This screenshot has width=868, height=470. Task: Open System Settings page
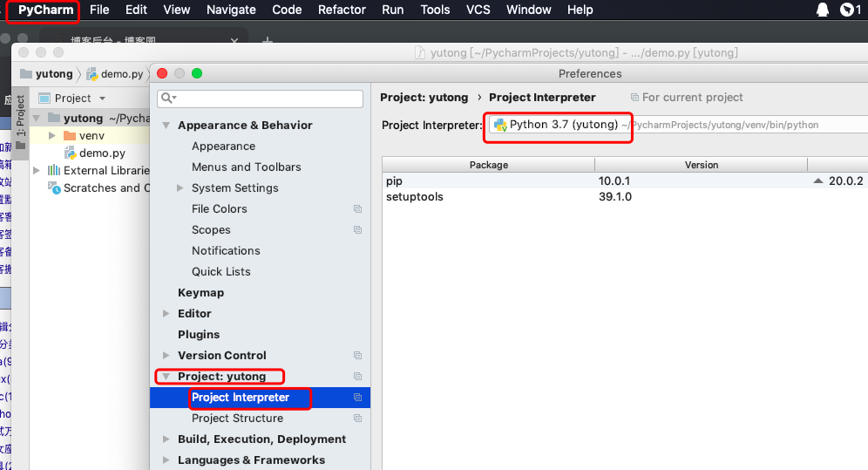234,188
